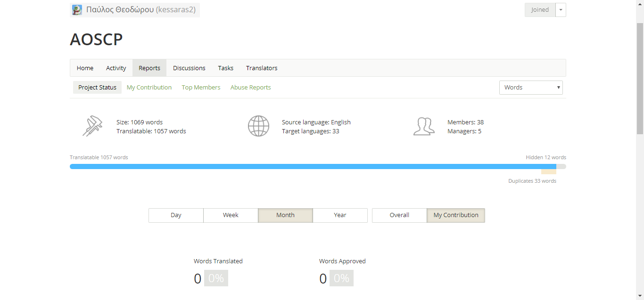
Task: Click the caliper ruler icon beside Size
Action: tap(92, 126)
